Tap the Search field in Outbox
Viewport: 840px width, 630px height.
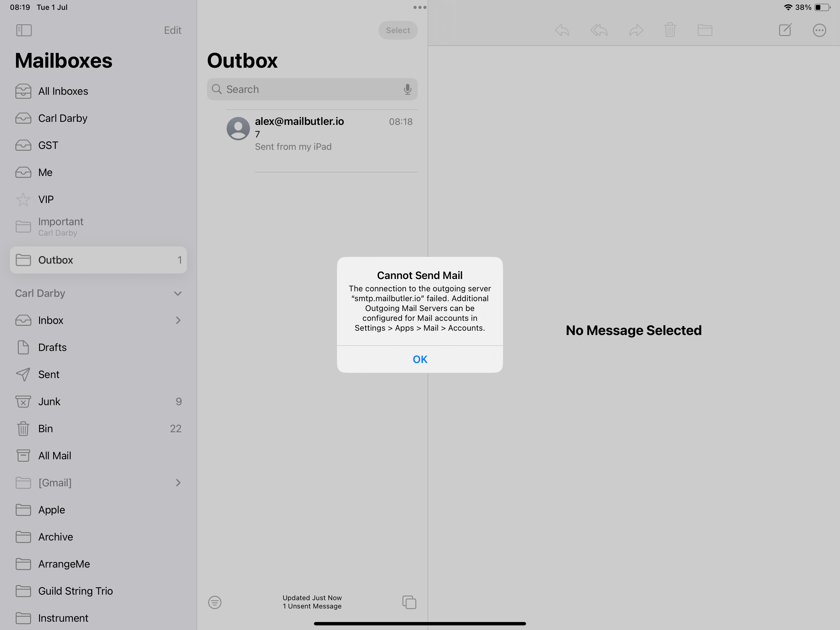(x=312, y=89)
